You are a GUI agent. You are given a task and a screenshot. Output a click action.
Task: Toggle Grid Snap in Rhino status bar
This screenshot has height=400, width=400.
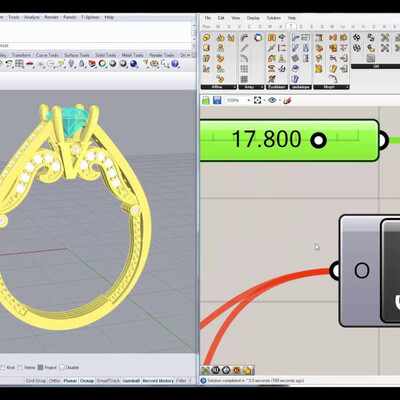[35, 381]
